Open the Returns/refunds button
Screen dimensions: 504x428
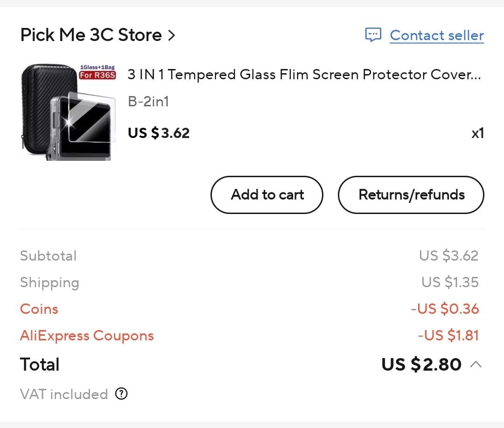click(411, 194)
